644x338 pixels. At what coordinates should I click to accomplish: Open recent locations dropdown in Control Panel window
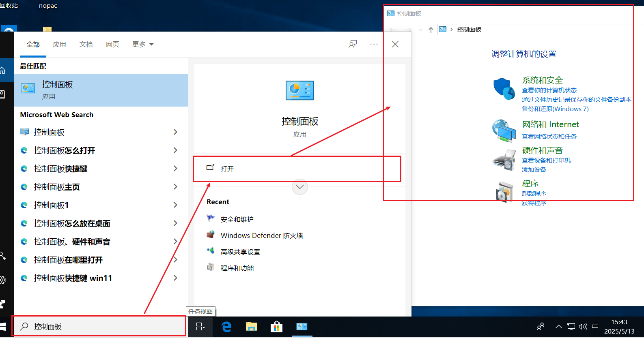(x=420, y=30)
